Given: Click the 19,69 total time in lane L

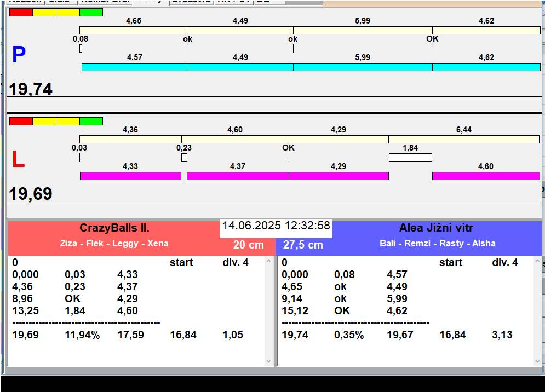Looking at the screenshot, I should click(x=31, y=194).
